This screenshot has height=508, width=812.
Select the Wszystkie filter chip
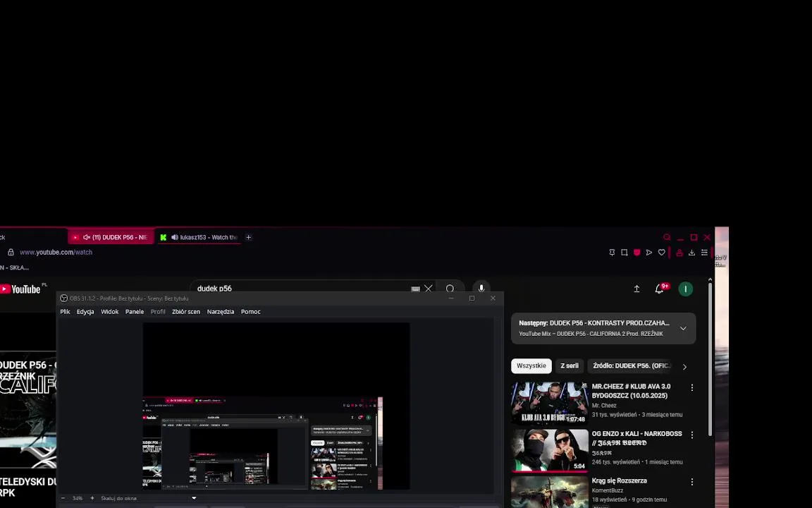(x=531, y=366)
